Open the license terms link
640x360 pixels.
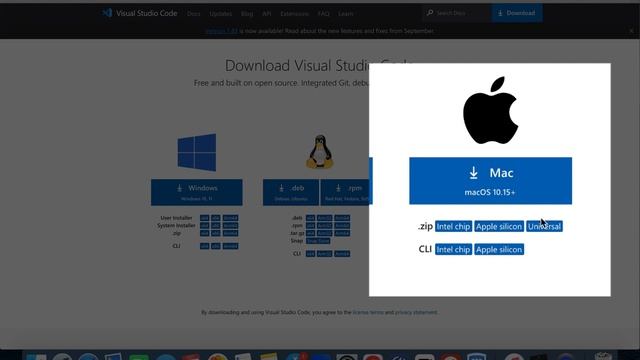[368, 312]
